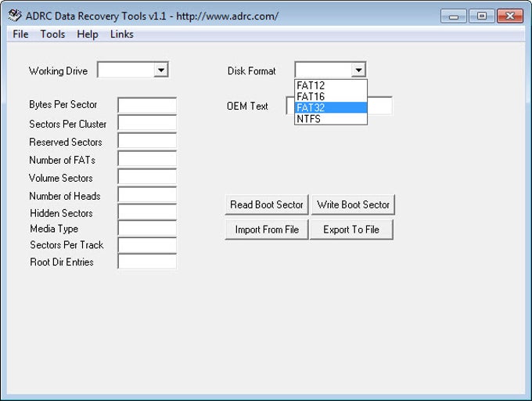Click Import From File button
Viewport: 532px width, 401px height.
point(267,229)
